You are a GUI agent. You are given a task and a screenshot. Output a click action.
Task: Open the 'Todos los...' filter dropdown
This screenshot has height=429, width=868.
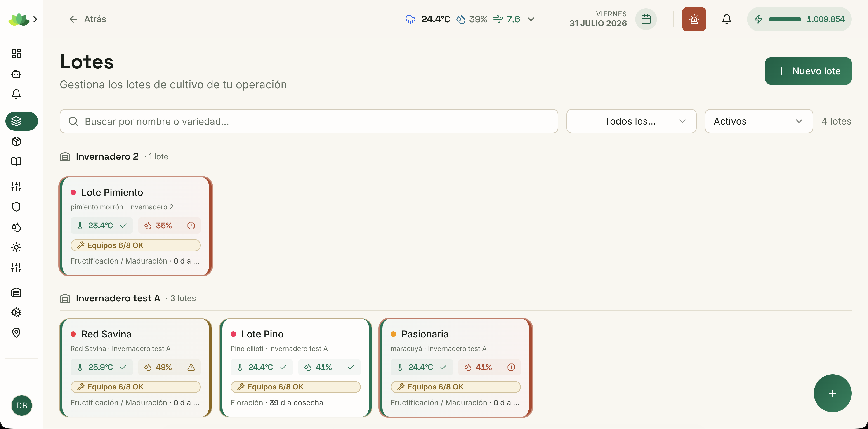pyautogui.click(x=631, y=121)
